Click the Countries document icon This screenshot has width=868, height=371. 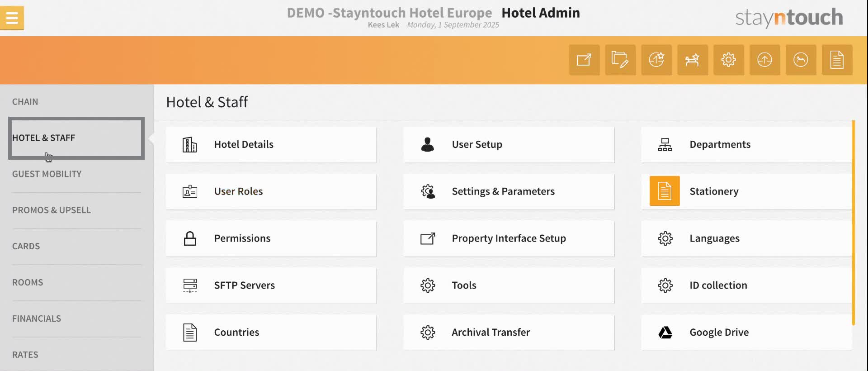click(190, 333)
